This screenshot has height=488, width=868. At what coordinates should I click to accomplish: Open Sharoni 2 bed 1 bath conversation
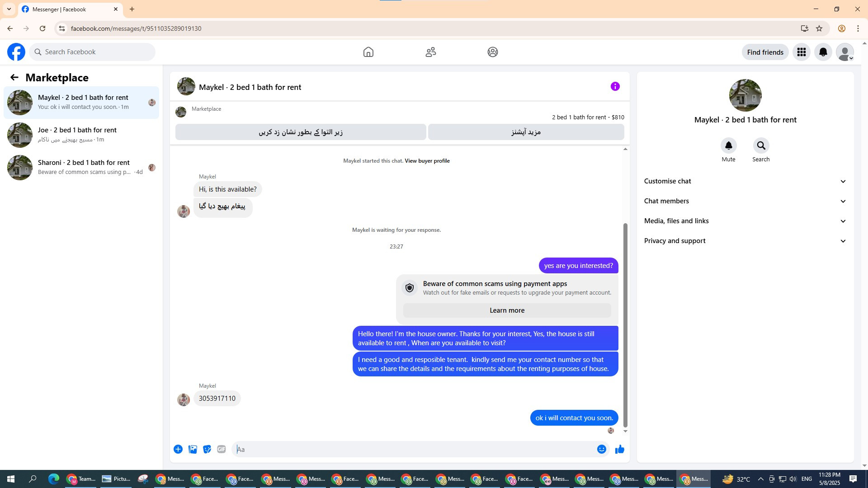(81, 168)
